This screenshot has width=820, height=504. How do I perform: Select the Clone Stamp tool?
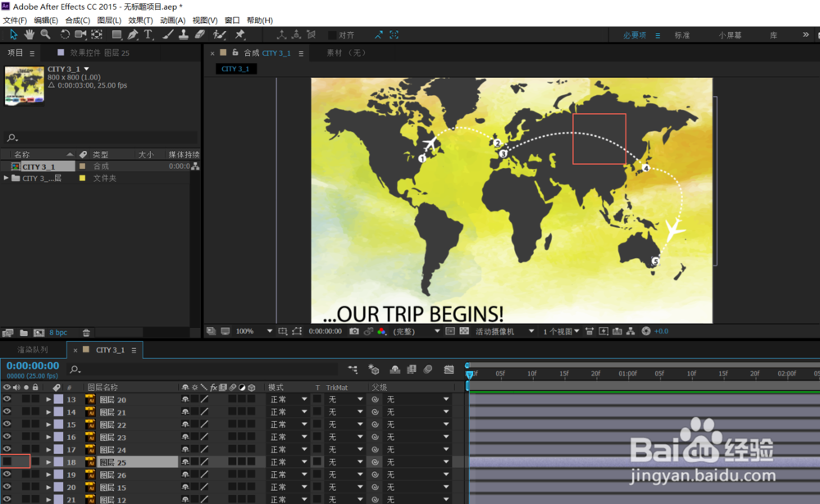coord(183,34)
